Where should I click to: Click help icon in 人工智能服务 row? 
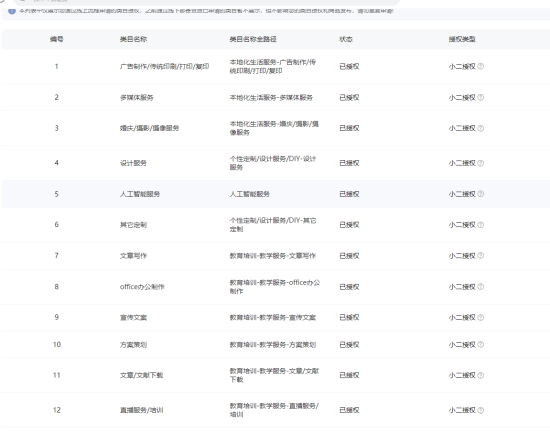(x=481, y=194)
